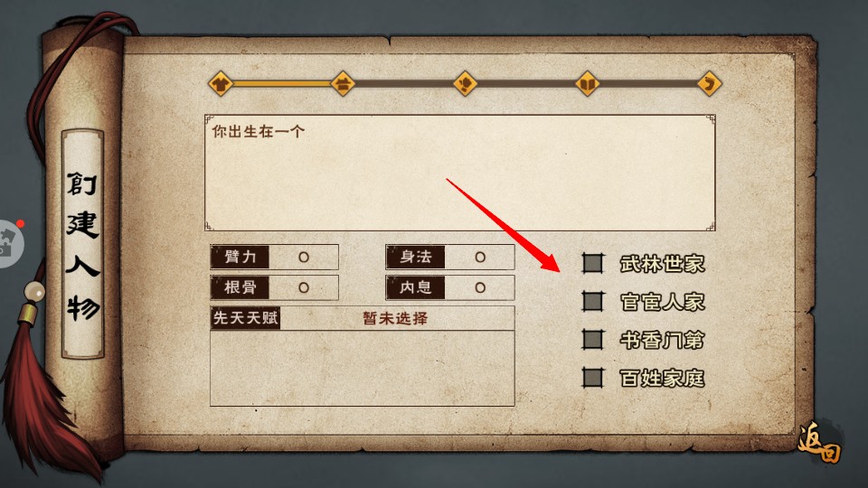Click the 返回 back button

(x=819, y=443)
